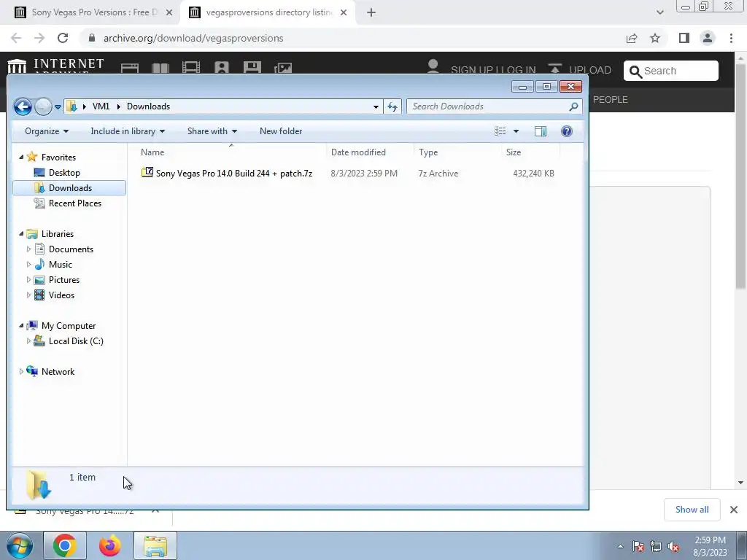
Task: Select the Videos library item
Action: click(x=61, y=295)
